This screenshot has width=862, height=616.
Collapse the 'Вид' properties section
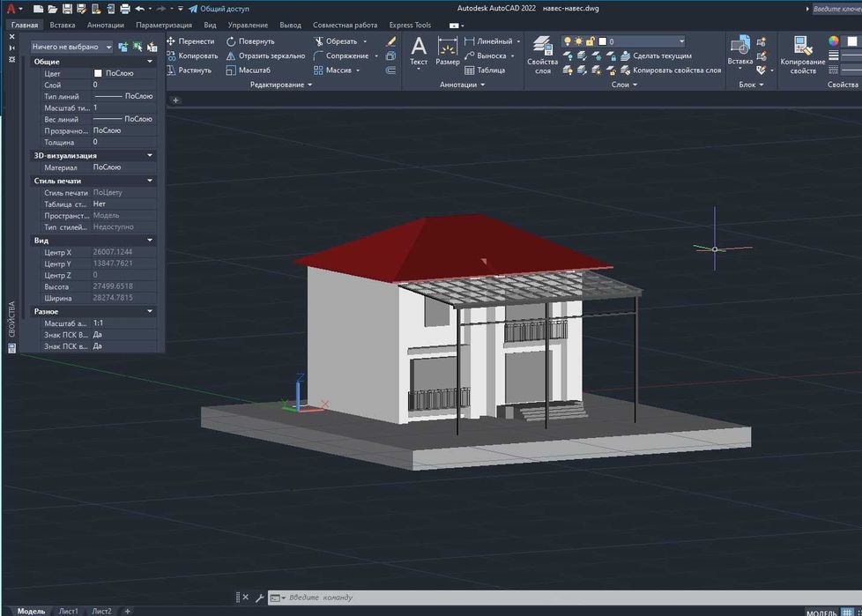[x=150, y=240]
